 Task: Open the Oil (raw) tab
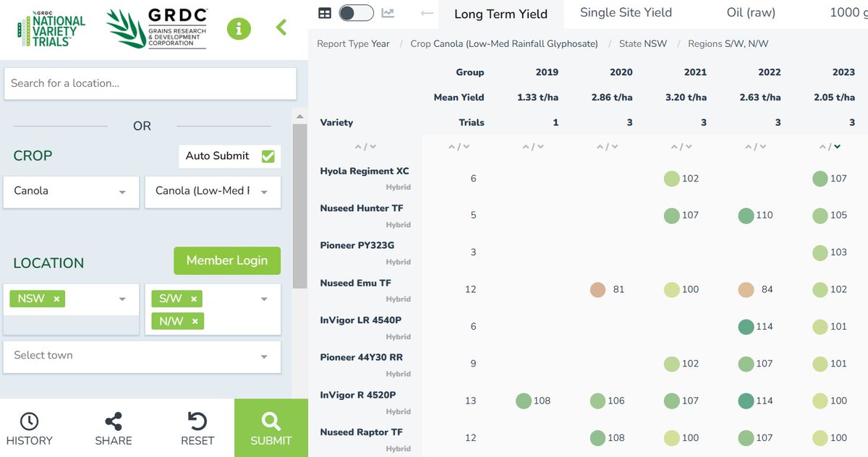pyautogui.click(x=751, y=12)
